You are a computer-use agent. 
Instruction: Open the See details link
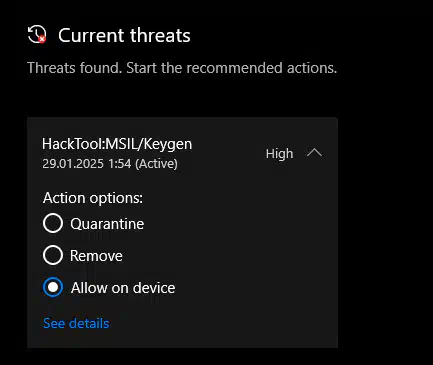click(x=76, y=323)
